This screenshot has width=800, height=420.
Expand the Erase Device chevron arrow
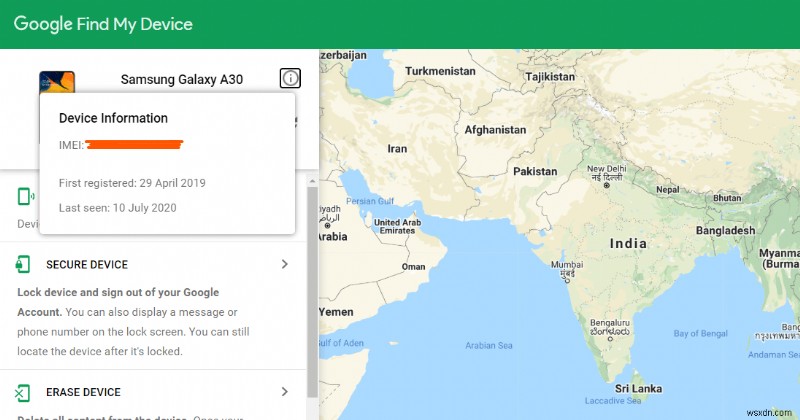pos(285,392)
